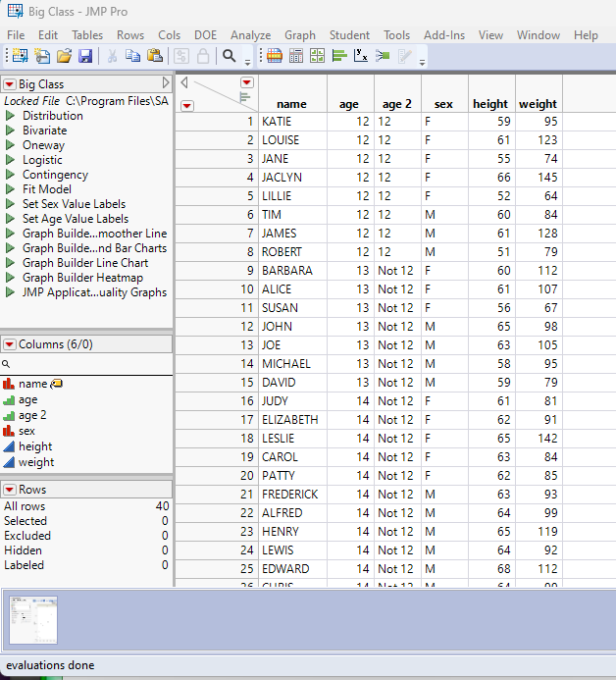This screenshot has height=680, width=616.
Task: Click the Save floppy disk icon
Action: click(85, 56)
